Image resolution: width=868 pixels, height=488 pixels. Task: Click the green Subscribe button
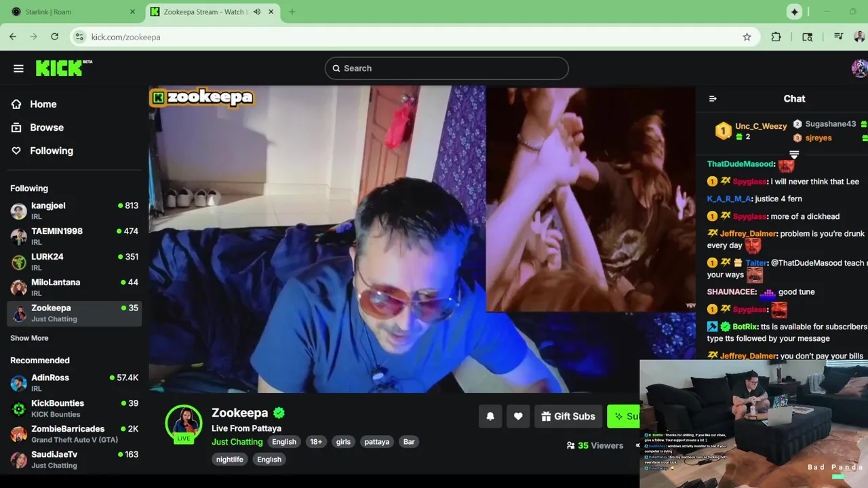click(x=624, y=416)
